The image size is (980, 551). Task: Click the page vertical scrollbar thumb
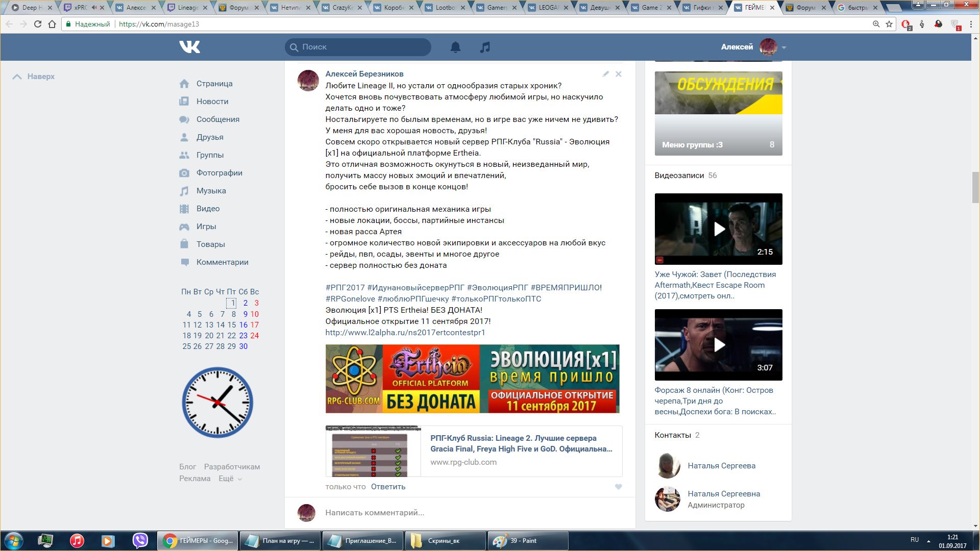tap(975, 187)
